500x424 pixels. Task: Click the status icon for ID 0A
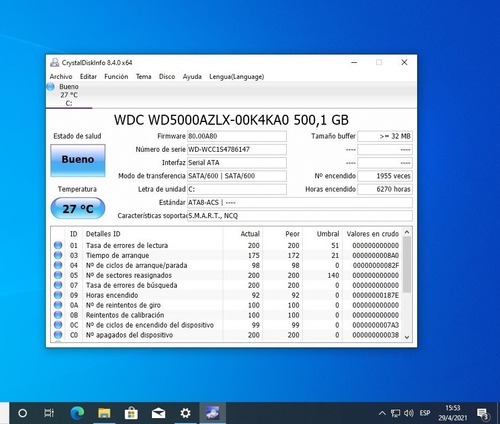coord(58,305)
